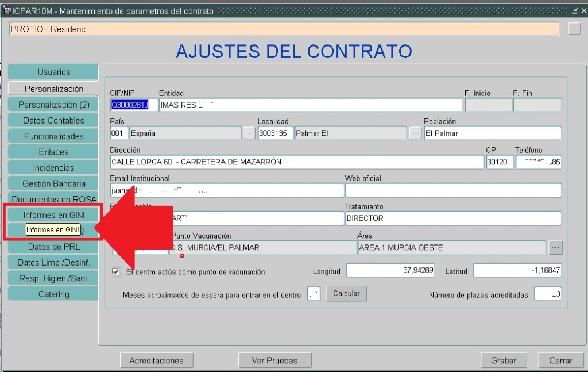
Task: Click the ICPAR10M window title bar icon
Action: (6, 11)
